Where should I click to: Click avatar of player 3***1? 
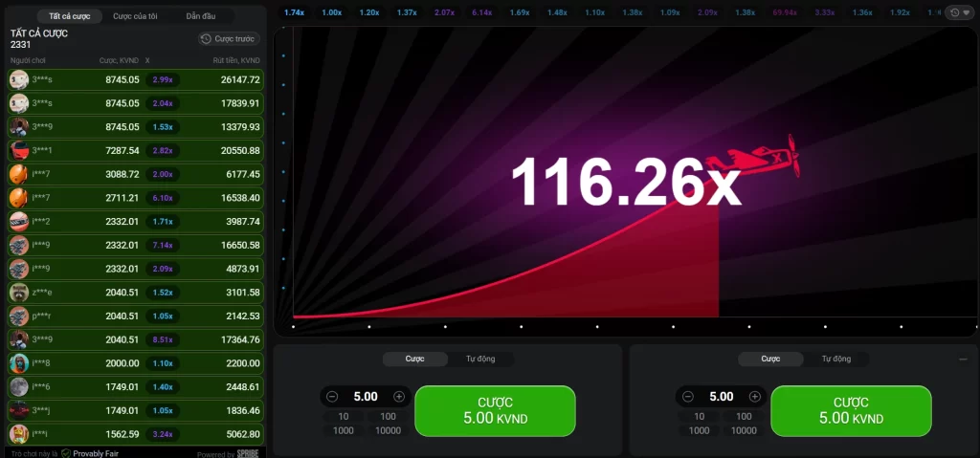point(19,150)
